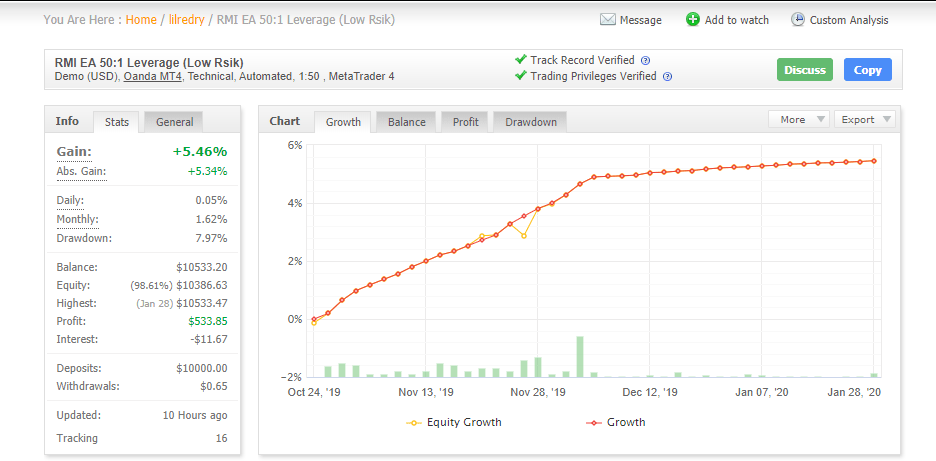
Task: Show the Profit chart tab
Action: [x=465, y=122]
